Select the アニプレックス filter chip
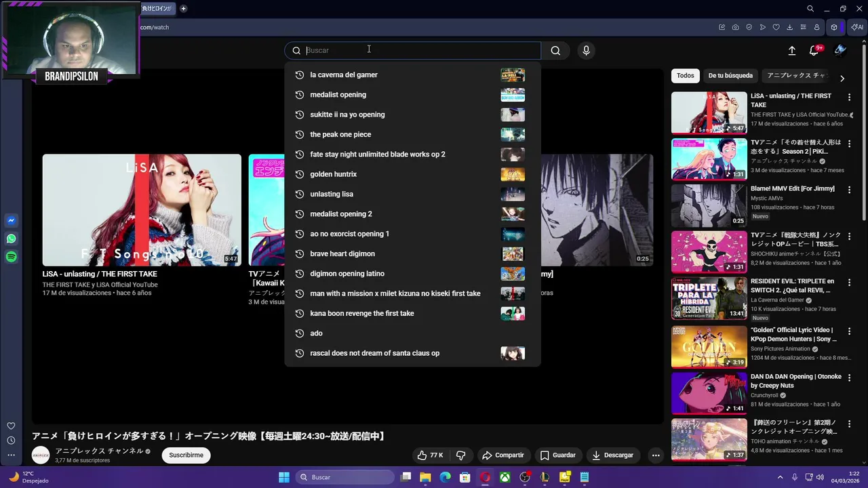The image size is (868, 488). point(797,76)
